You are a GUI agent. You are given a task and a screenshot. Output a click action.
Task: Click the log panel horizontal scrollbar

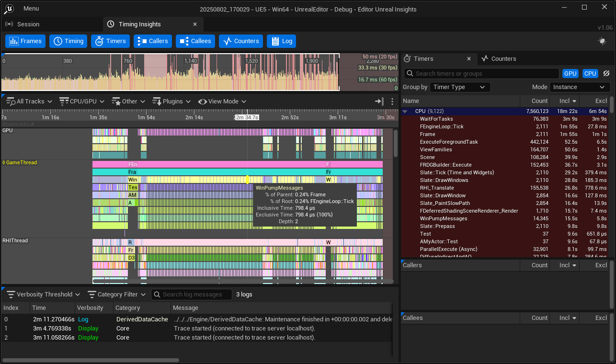tap(91, 360)
